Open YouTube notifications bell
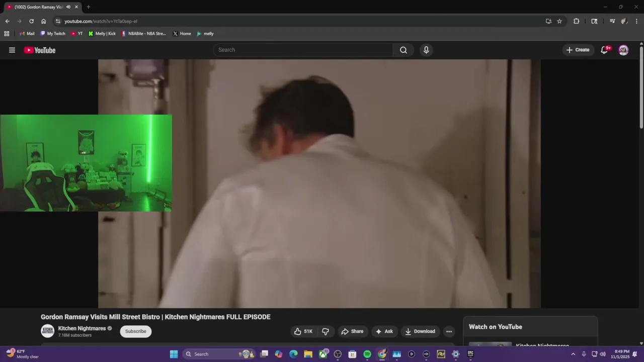 [x=605, y=50]
